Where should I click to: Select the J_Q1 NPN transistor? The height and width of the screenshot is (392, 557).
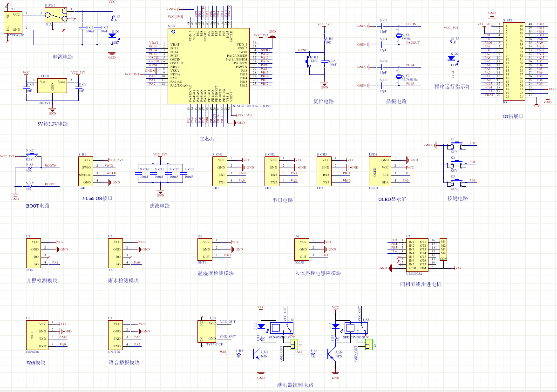[x=257, y=354]
